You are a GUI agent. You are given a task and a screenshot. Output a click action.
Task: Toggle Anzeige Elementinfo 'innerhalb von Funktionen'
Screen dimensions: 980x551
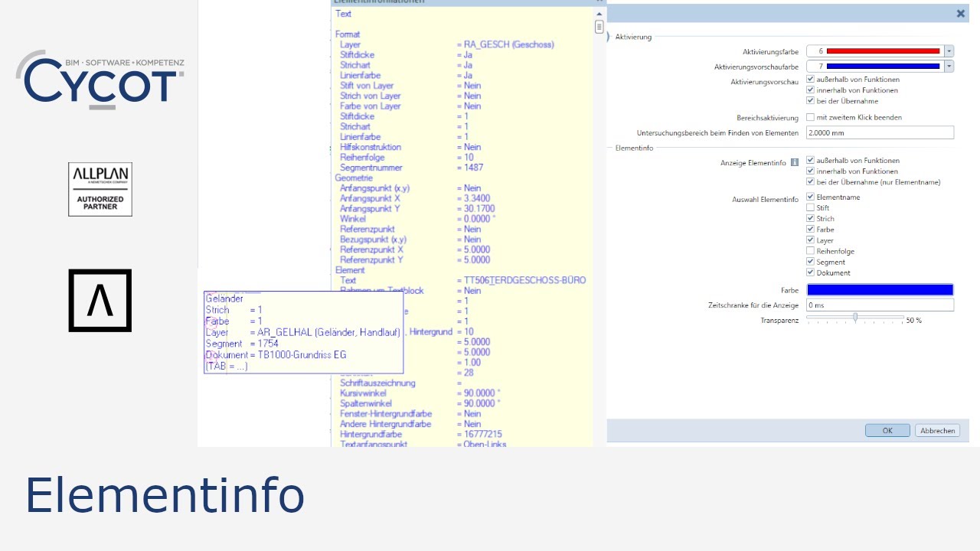tap(810, 171)
